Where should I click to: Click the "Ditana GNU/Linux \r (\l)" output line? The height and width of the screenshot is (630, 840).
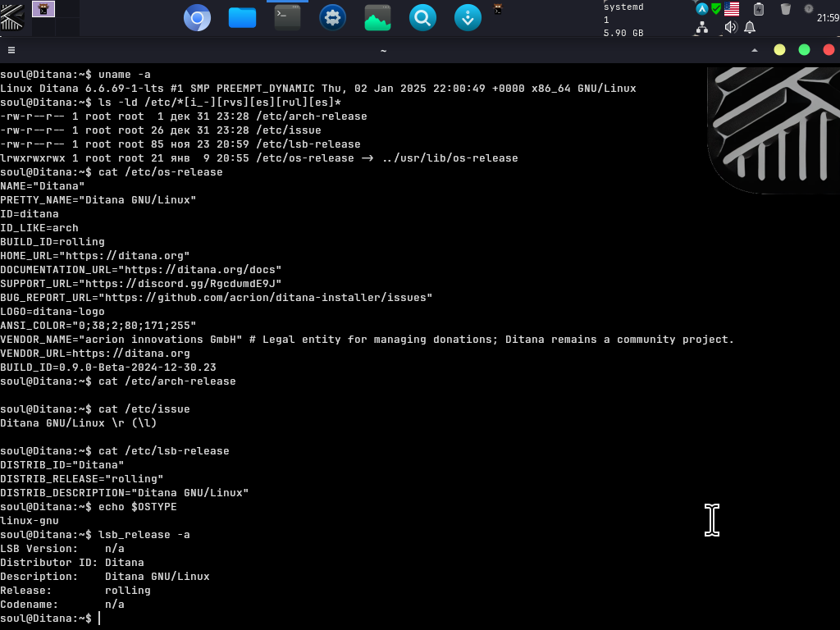pyautogui.click(x=79, y=422)
